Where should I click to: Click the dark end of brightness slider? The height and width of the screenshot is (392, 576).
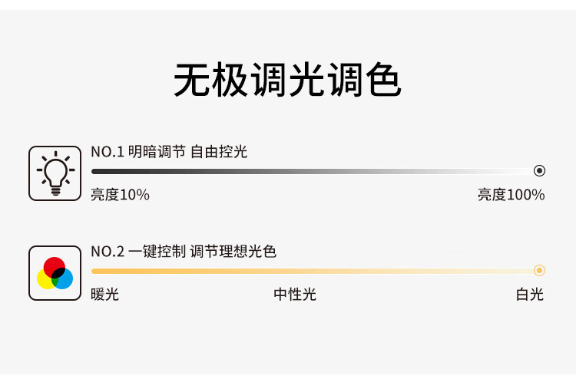coord(96,171)
